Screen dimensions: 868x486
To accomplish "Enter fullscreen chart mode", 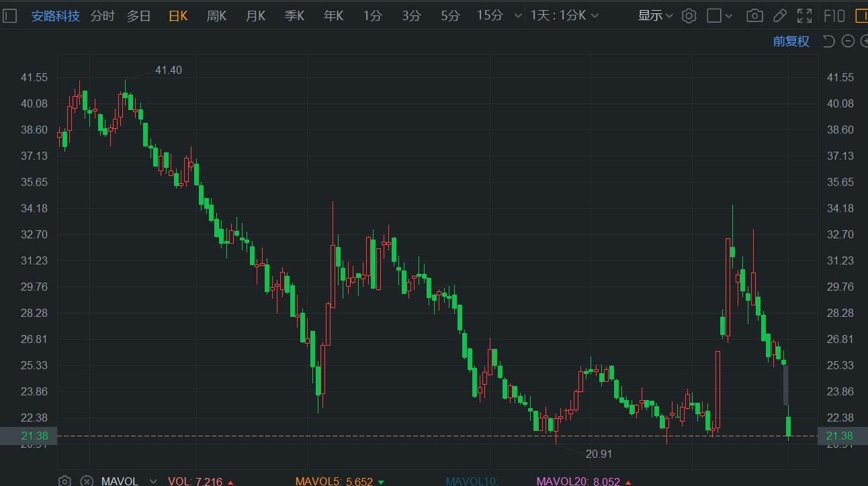I will click(804, 15).
